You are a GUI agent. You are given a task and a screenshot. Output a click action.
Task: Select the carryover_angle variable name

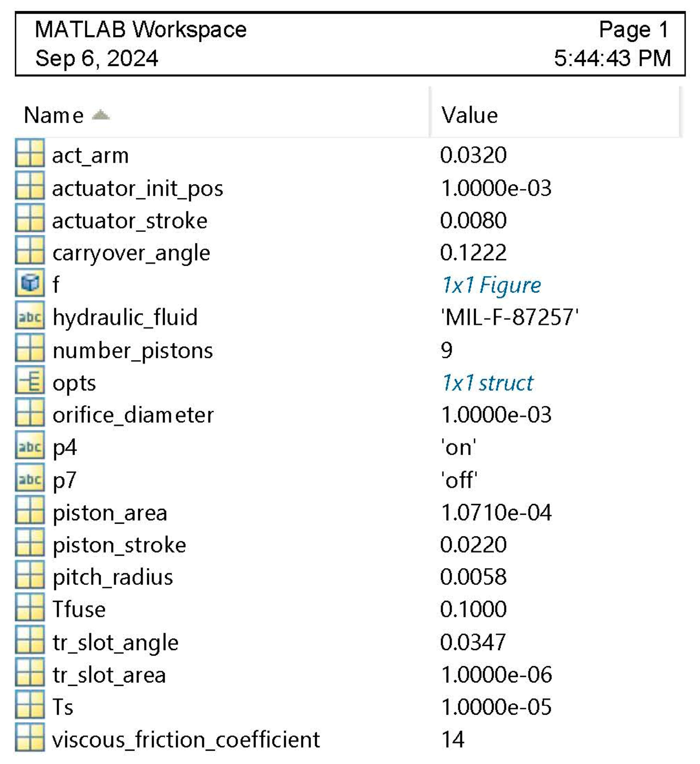point(131,253)
